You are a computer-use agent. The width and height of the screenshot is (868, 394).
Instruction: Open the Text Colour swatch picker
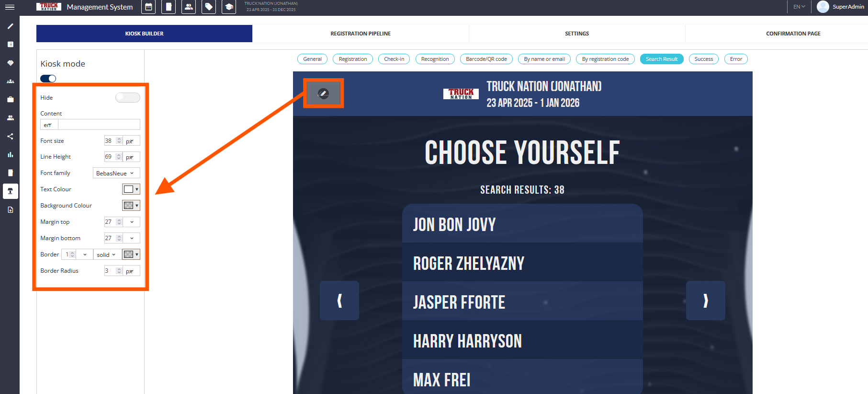131,189
